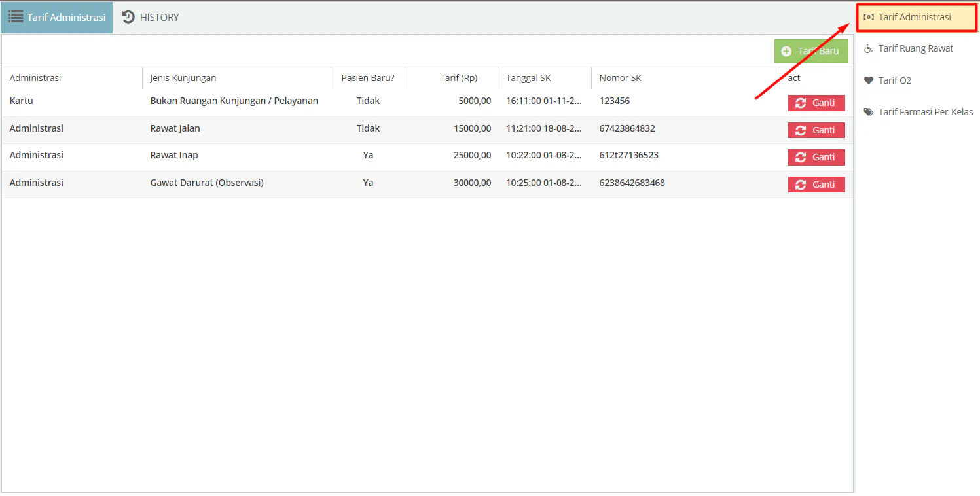Screen dimensions: 980x496
Task: Add a new tariff with Tarif Baru
Action: pos(811,51)
